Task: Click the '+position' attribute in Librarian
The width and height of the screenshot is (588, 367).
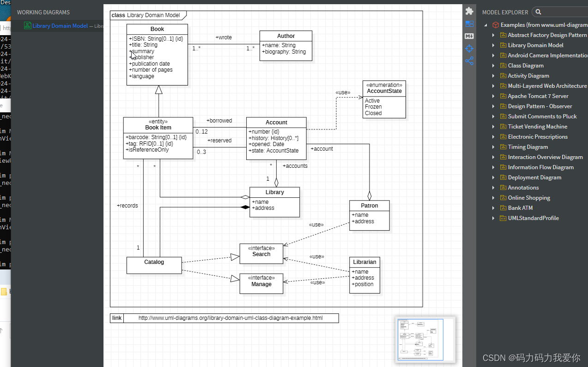Action: pyautogui.click(x=363, y=284)
